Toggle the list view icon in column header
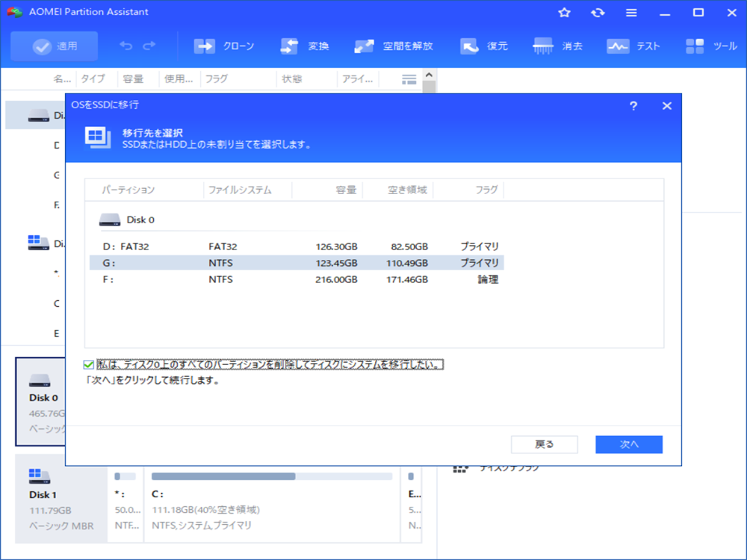Image resolution: width=747 pixels, height=560 pixels. (x=409, y=79)
